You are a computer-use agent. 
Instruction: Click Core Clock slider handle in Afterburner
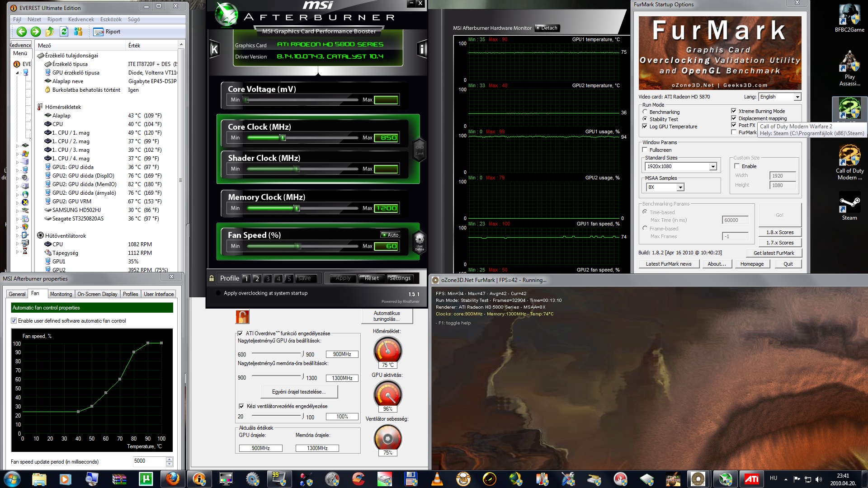tap(283, 138)
